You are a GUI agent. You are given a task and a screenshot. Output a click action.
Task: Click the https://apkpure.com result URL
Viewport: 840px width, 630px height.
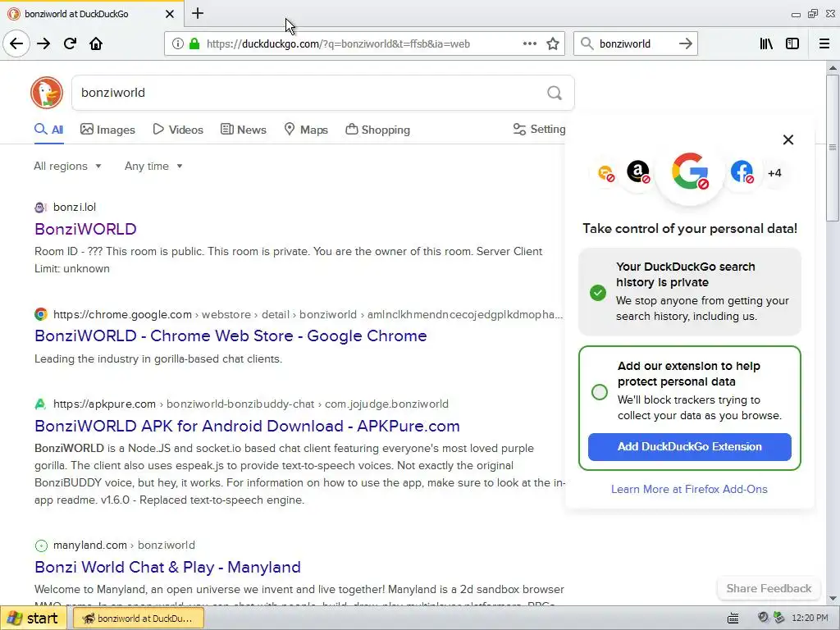point(104,404)
